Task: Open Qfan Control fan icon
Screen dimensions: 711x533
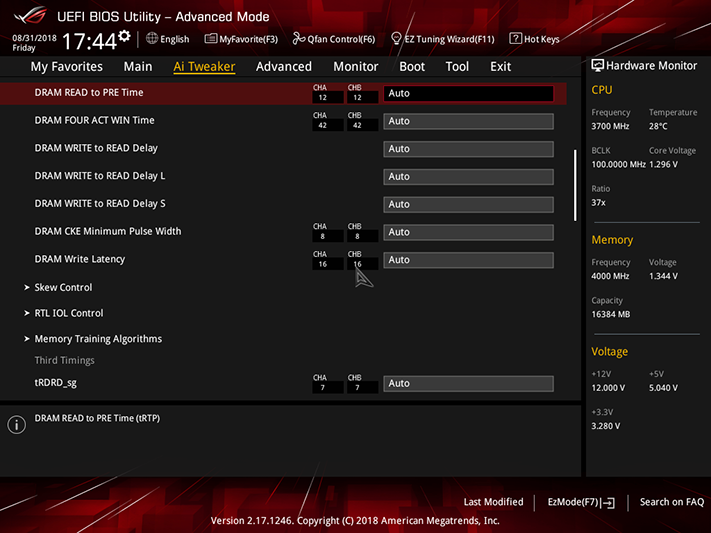Action: pyautogui.click(x=298, y=39)
